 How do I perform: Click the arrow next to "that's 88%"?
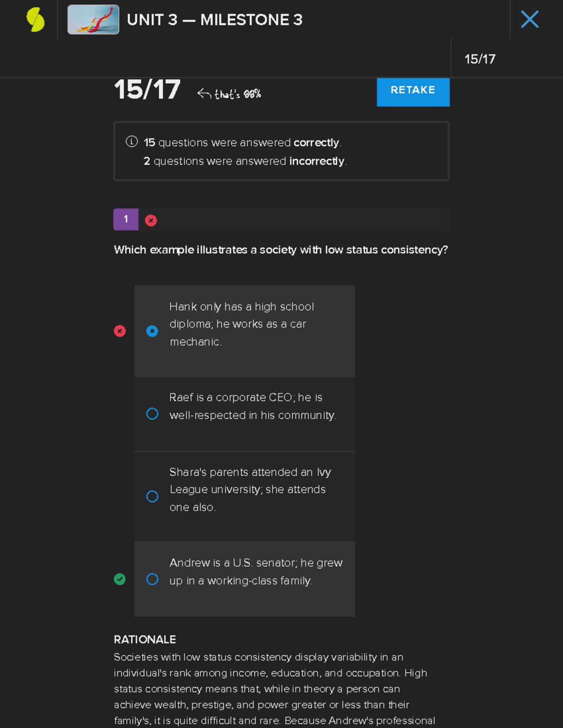(x=204, y=94)
